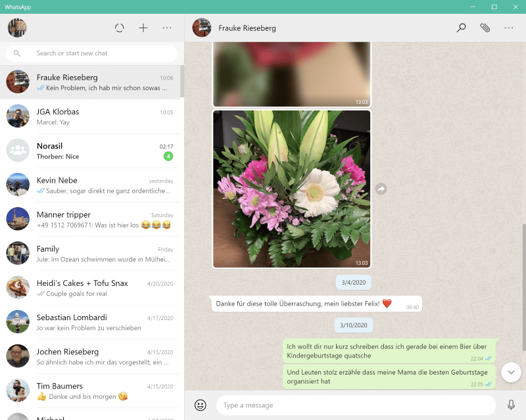Open the JGA Klorbas group chat
The height and width of the screenshot is (420, 526).
tap(92, 116)
